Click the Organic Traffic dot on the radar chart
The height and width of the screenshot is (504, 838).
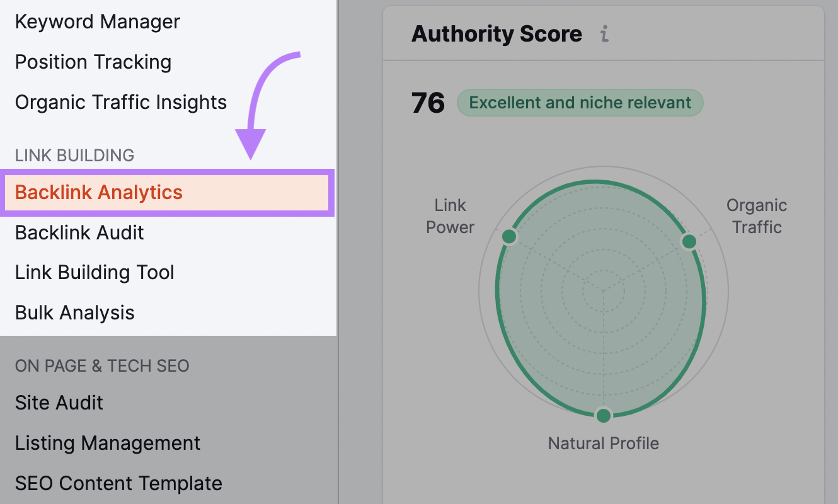(689, 241)
